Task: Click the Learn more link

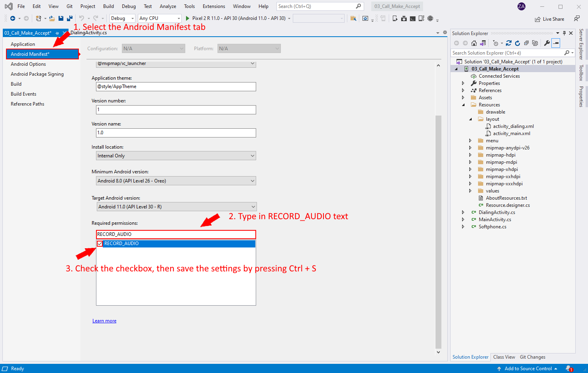Action: [104, 320]
